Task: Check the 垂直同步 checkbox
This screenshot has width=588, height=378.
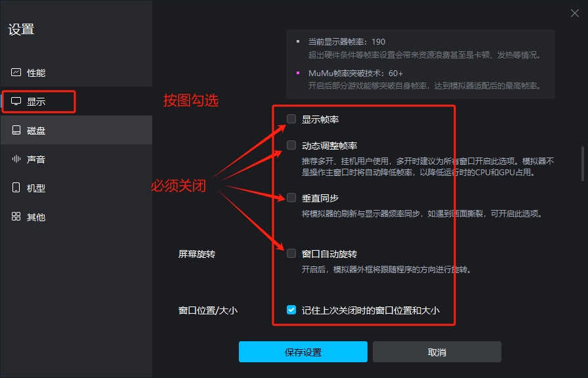Action: coord(291,198)
